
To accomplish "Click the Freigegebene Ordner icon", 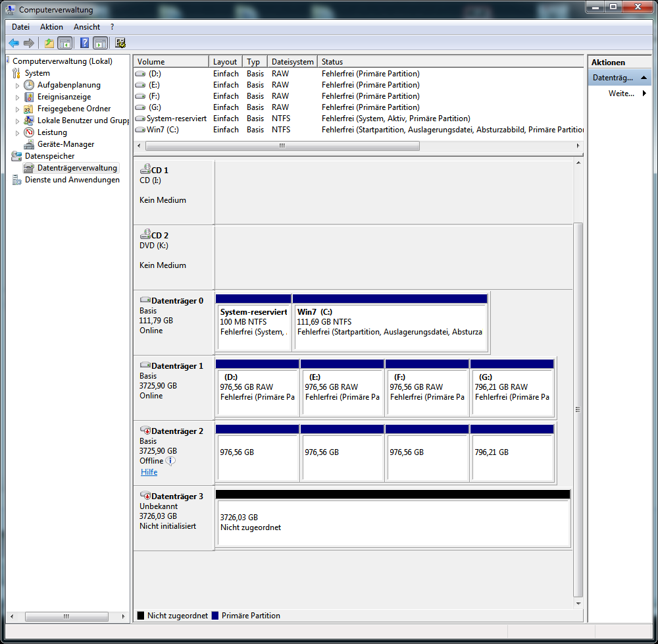I will click(29, 109).
